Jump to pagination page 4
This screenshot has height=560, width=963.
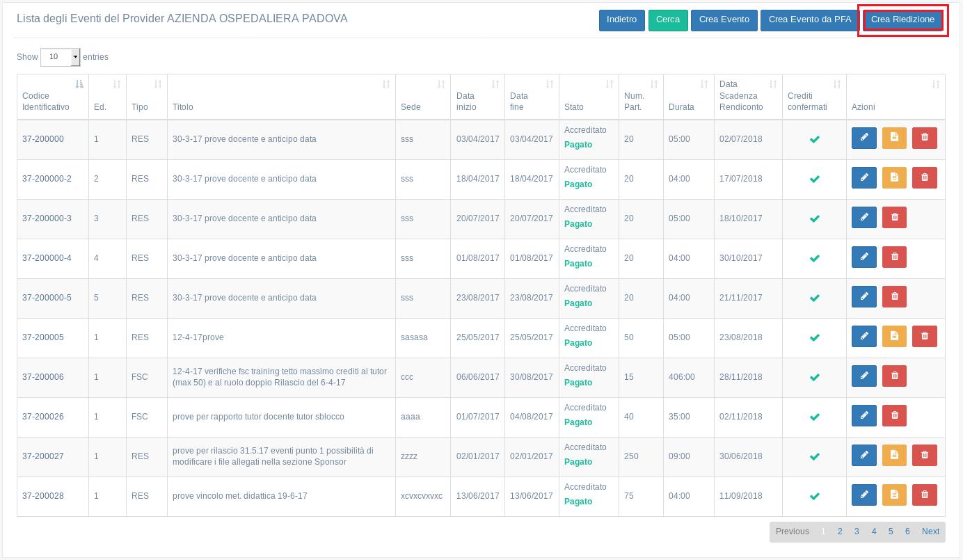[874, 531]
